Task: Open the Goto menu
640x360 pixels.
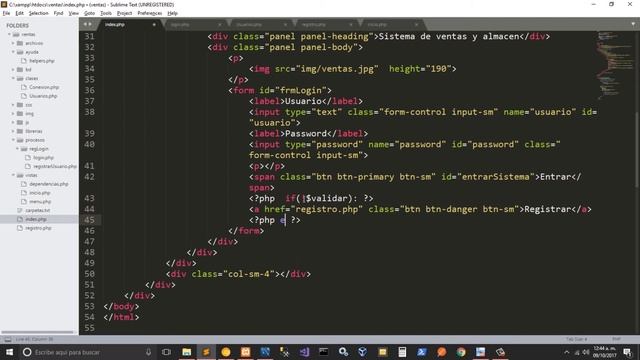Action: click(89, 13)
